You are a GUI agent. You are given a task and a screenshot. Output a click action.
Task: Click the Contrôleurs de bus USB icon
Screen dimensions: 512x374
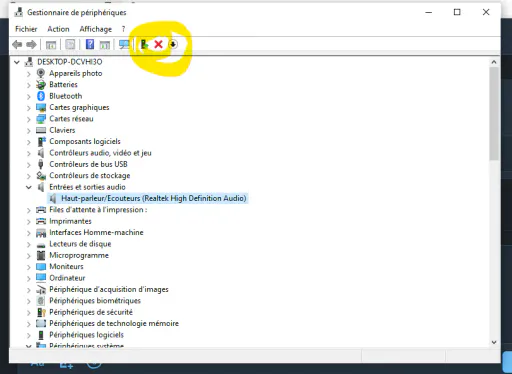point(41,164)
